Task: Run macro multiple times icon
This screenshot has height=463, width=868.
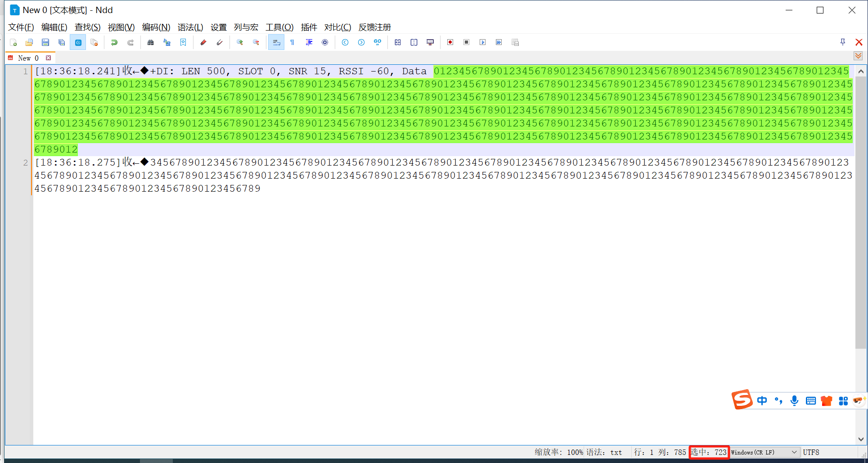Action: pos(499,42)
